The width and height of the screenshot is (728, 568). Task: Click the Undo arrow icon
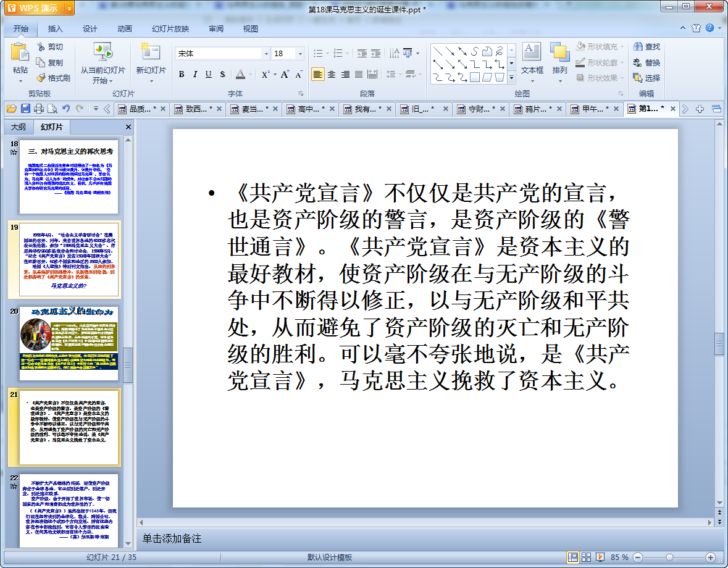(66, 109)
